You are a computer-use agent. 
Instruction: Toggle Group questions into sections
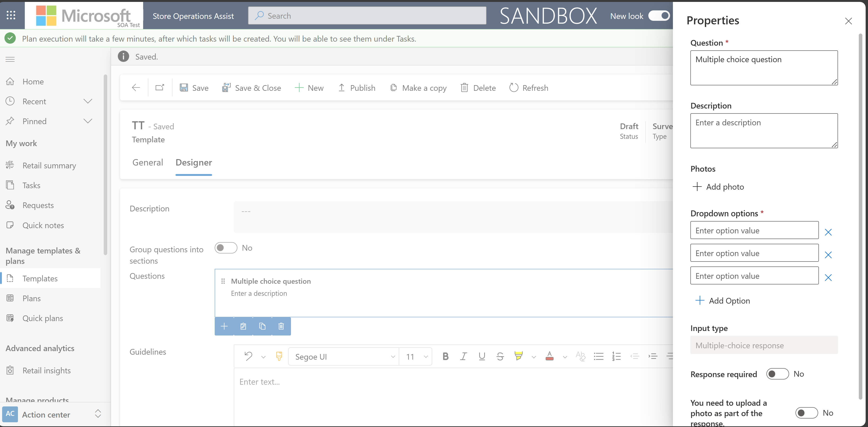click(225, 248)
